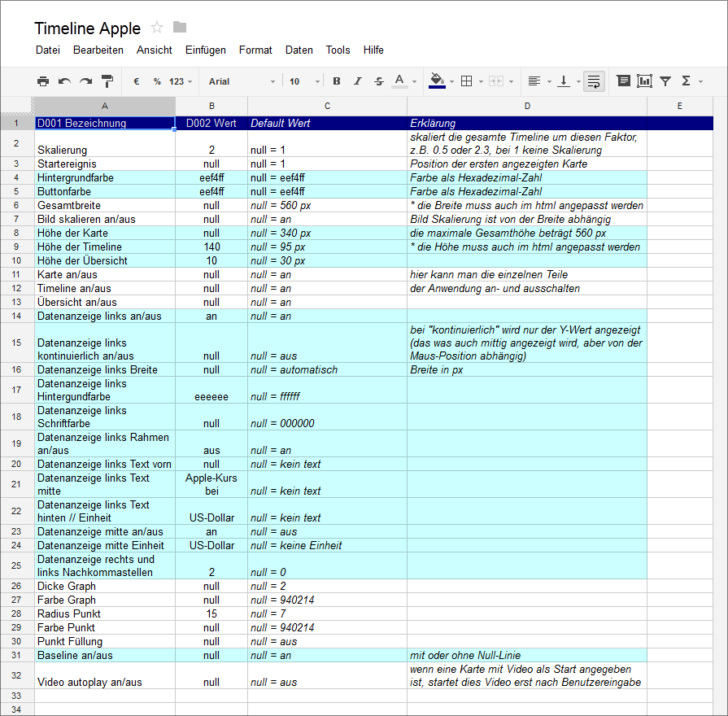Open the Hilfe menu

[x=373, y=50]
